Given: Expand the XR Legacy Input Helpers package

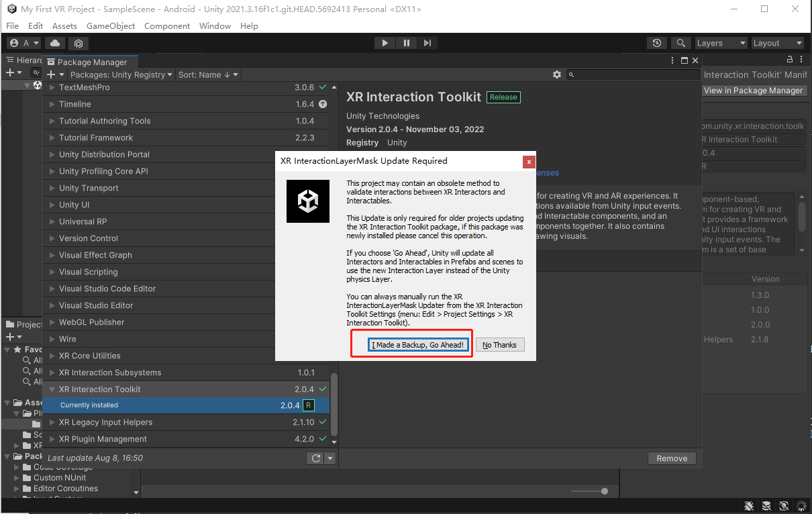Looking at the screenshot, I should click(x=52, y=422).
